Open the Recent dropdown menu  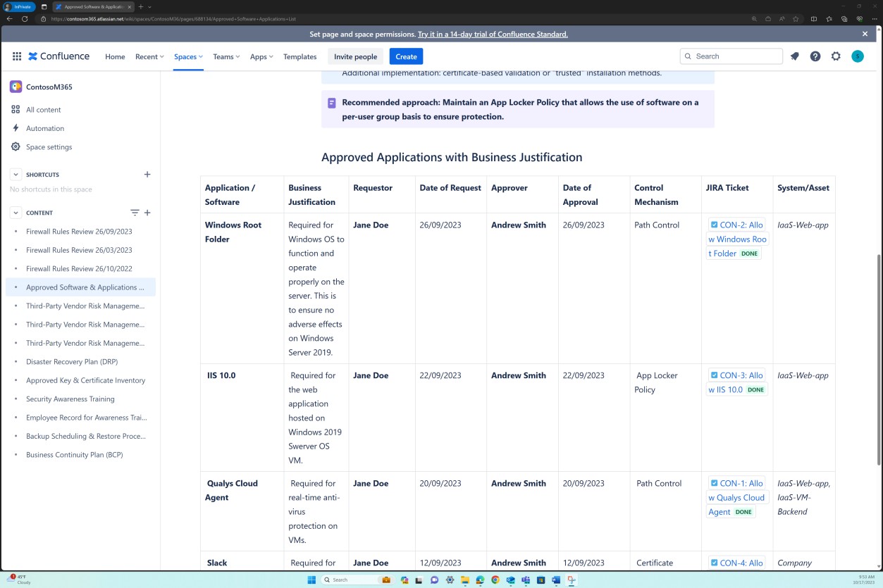(x=149, y=56)
